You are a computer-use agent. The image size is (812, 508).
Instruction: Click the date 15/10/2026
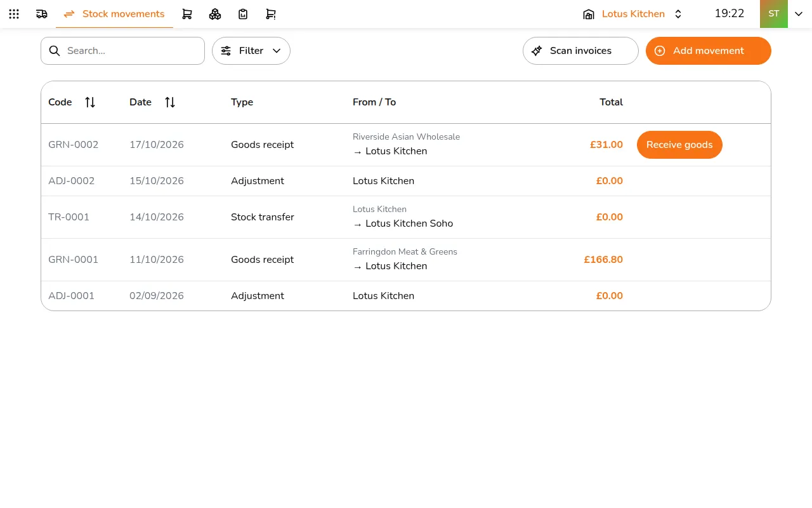point(157,181)
